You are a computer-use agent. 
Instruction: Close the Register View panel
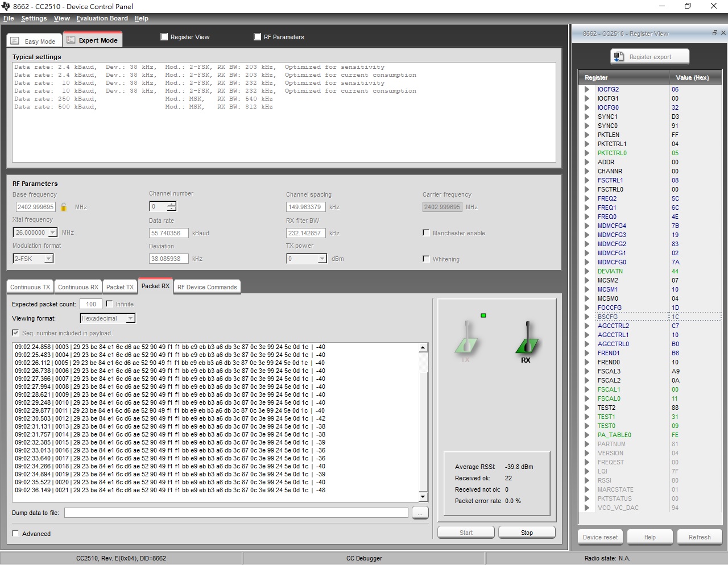coord(723,33)
